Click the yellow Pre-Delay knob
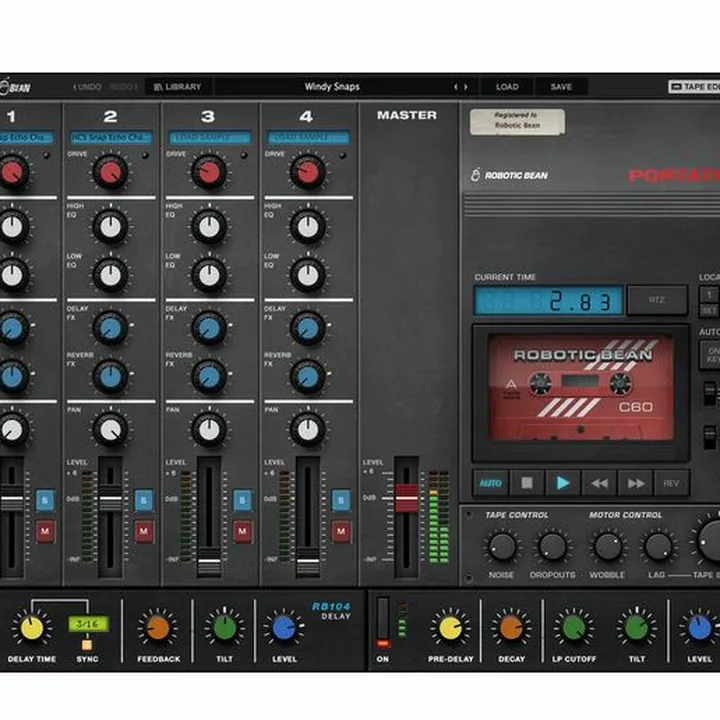This screenshot has width=720, height=720. 450,628
